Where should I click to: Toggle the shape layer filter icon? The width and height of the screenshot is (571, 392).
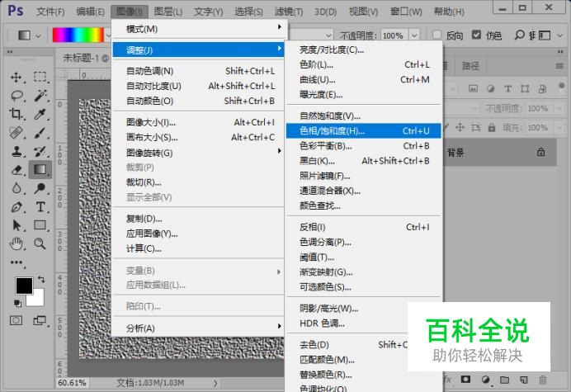pyautogui.click(x=525, y=88)
